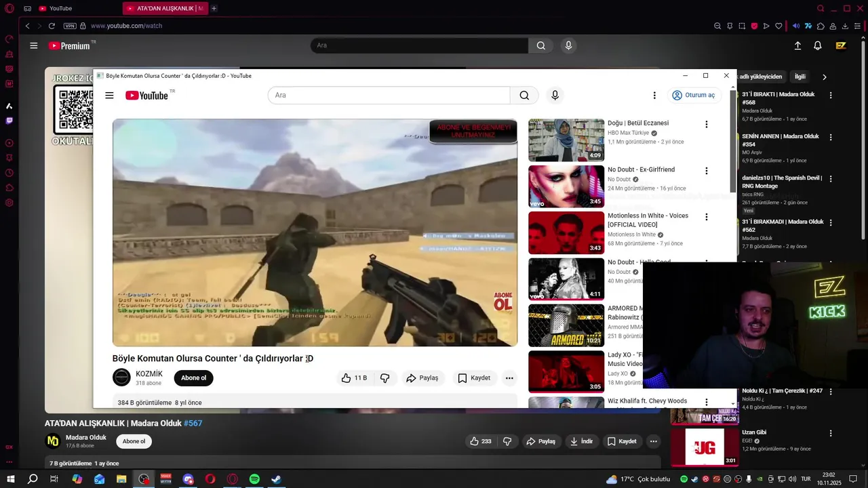Open the Pinboards pin icon
868x488 pixels.
(730, 26)
